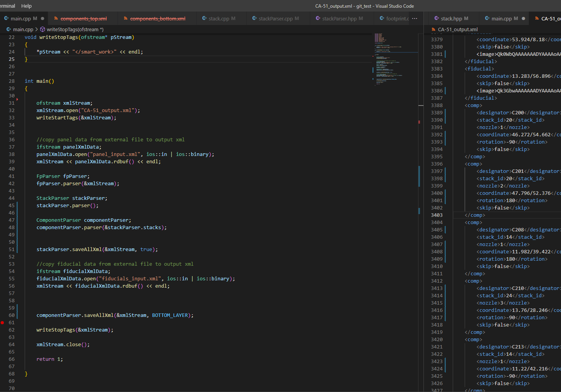This screenshot has height=392, width=561.
Task: Click main.cpp in the breadcrumb bar
Action: click(x=23, y=29)
